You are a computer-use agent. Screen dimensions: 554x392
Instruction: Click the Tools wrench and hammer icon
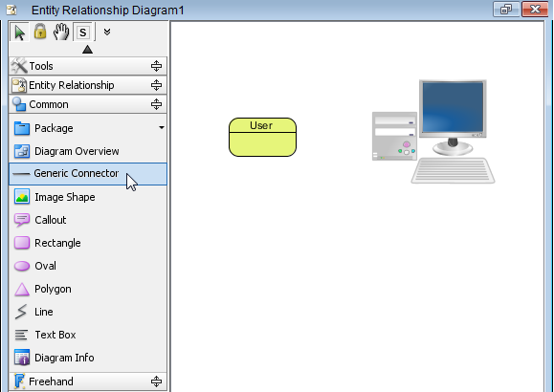(19, 66)
